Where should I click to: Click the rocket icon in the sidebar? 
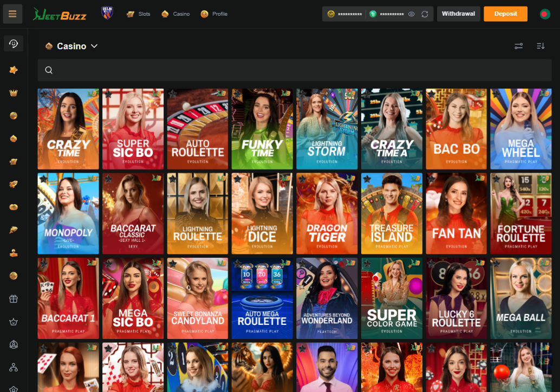coord(14,184)
